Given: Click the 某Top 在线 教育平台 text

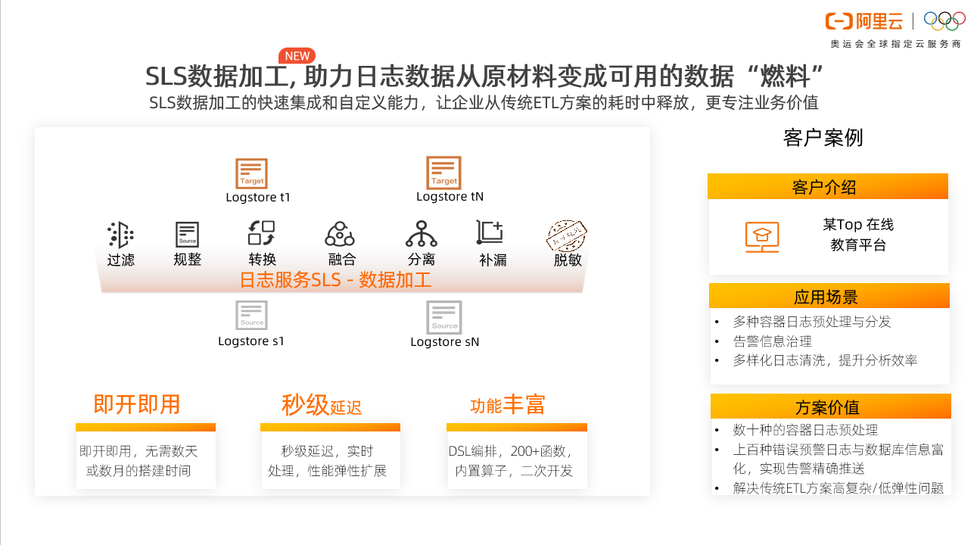Looking at the screenshot, I should 858,235.
